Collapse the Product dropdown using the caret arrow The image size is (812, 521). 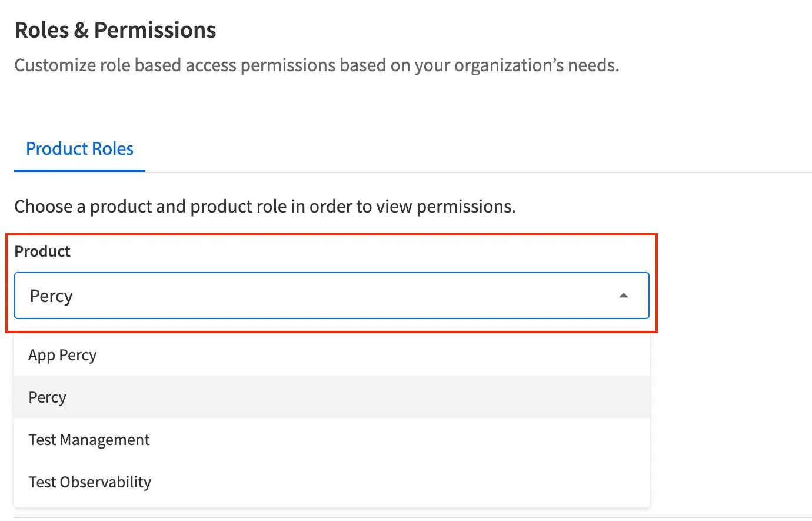(x=624, y=296)
